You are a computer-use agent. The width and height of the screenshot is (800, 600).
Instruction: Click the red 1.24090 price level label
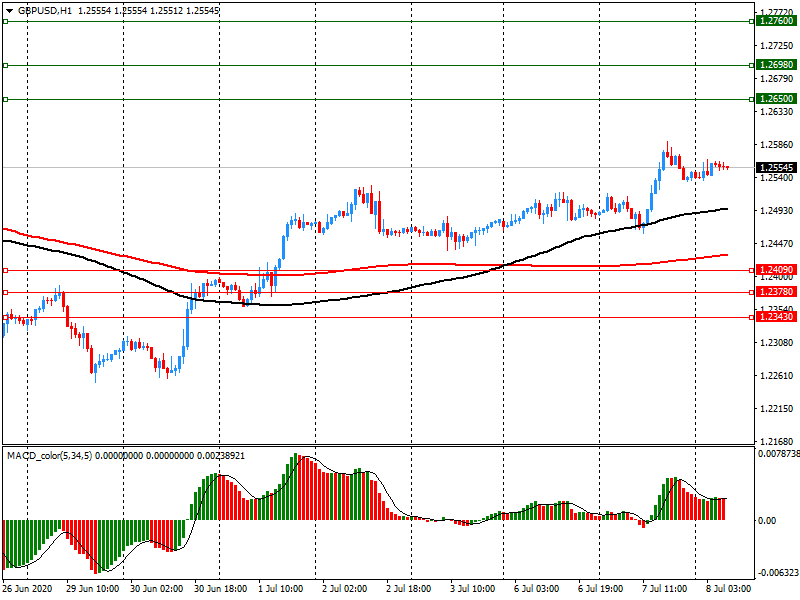click(x=775, y=270)
